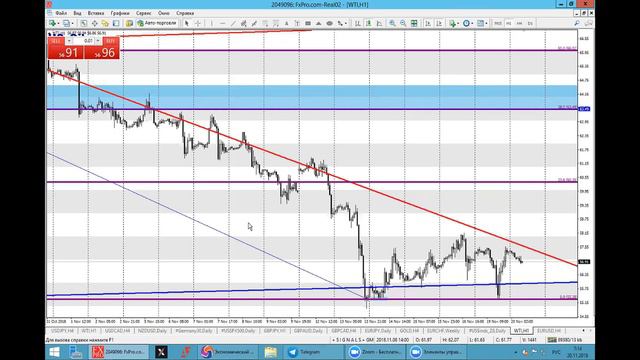640x360 pixels.
Task: Click the down arrow next to SELL
Action: 69,41
